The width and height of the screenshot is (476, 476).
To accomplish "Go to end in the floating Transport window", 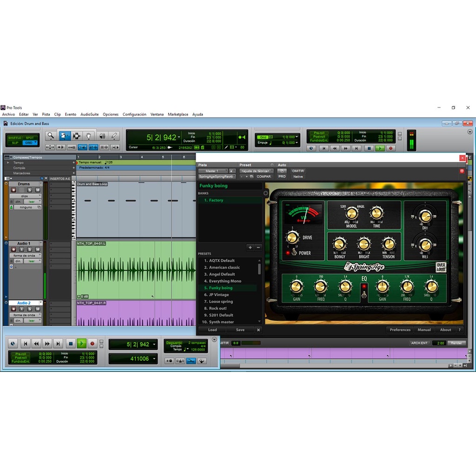I will pos(58,344).
